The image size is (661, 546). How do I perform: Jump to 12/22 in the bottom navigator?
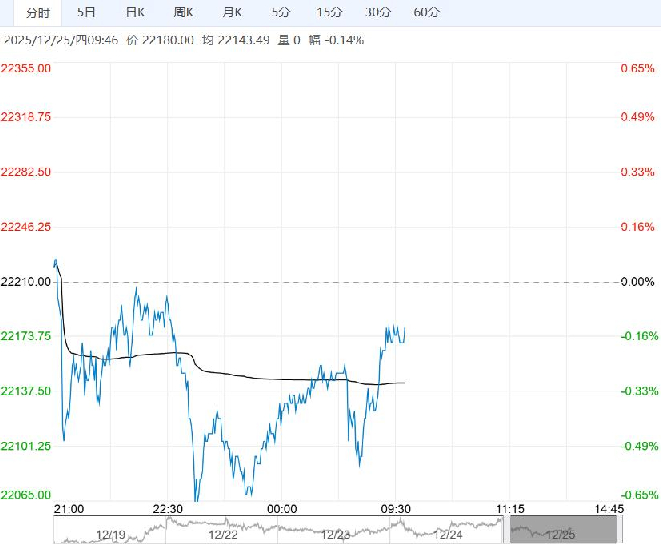[223, 533]
